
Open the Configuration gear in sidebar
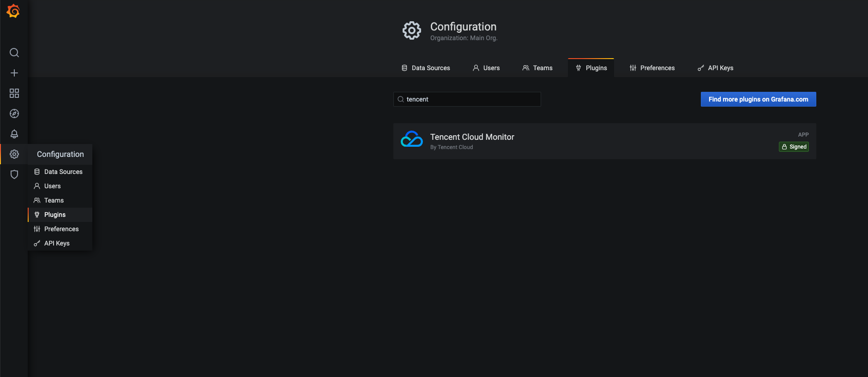[x=14, y=154]
